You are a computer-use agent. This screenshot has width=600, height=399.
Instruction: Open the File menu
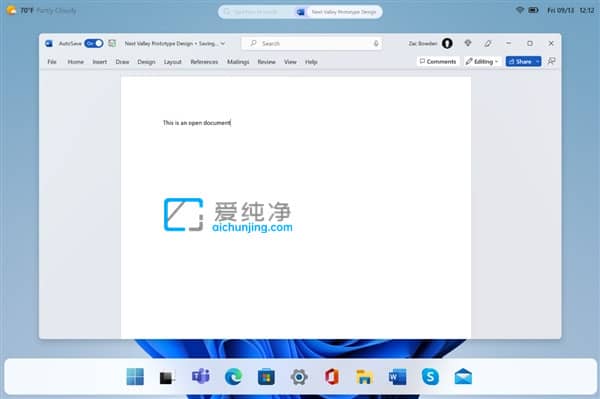[52, 62]
